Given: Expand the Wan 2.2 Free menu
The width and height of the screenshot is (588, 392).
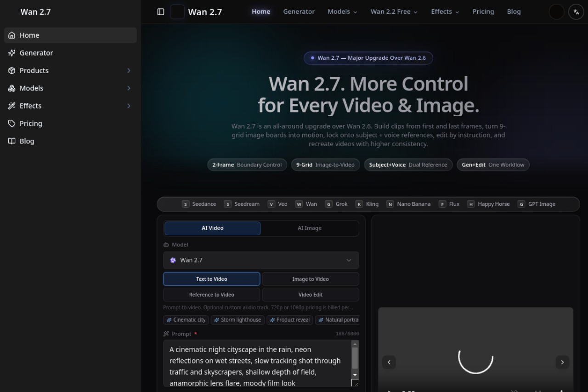Looking at the screenshot, I should click(394, 11).
